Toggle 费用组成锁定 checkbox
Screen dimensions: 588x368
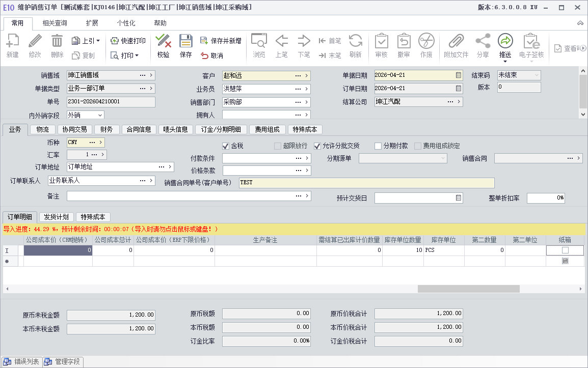pyautogui.click(x=418, y=146)
